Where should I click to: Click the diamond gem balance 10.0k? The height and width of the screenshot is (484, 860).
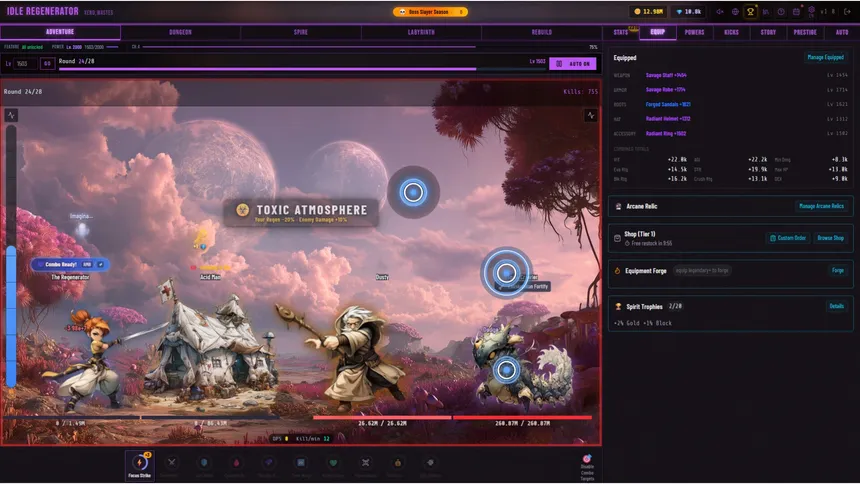[689, 12]
